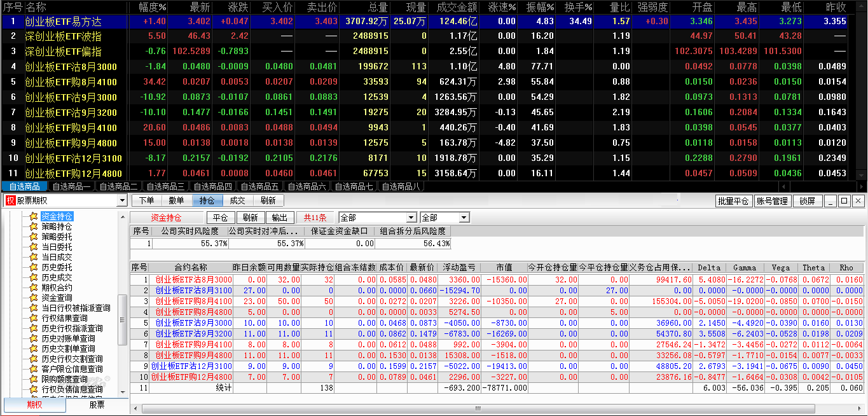Click the Delta column header
The height and width of the screenshot is (416, 868).
[710, 268]
